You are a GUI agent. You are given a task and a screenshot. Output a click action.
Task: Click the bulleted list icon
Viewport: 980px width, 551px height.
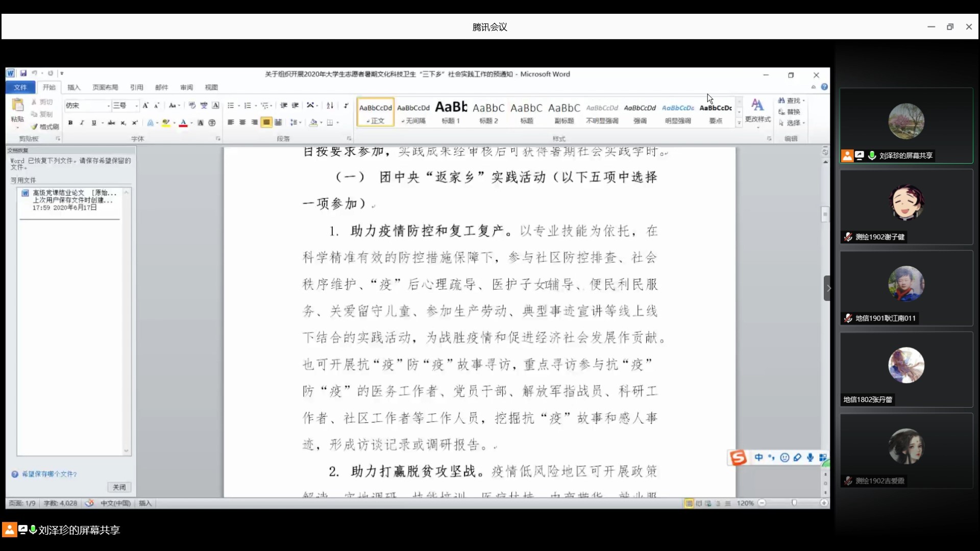point(231,106)
